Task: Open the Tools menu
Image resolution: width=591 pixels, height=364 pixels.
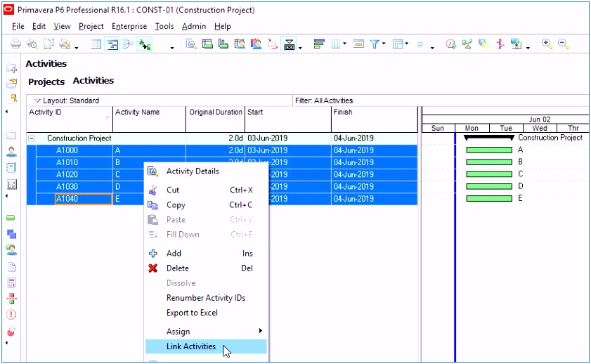Action: click(164, 27)
